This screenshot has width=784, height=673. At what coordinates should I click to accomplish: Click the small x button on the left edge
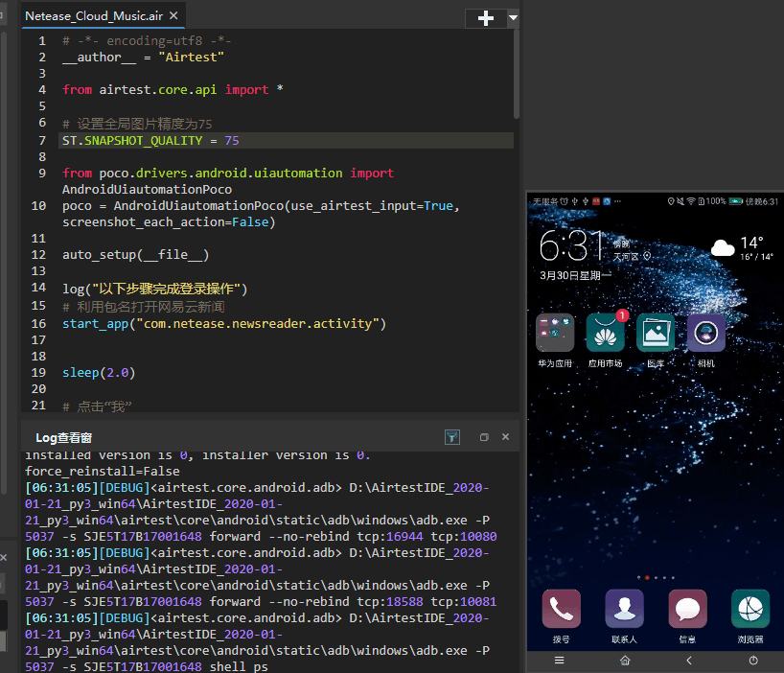[3, 557]
